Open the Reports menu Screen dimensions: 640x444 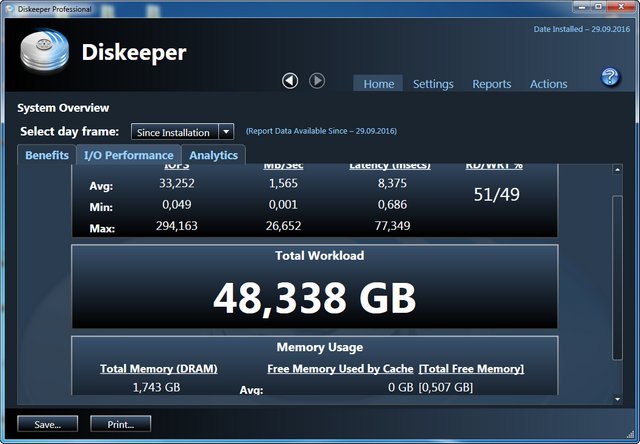(491, 84)
